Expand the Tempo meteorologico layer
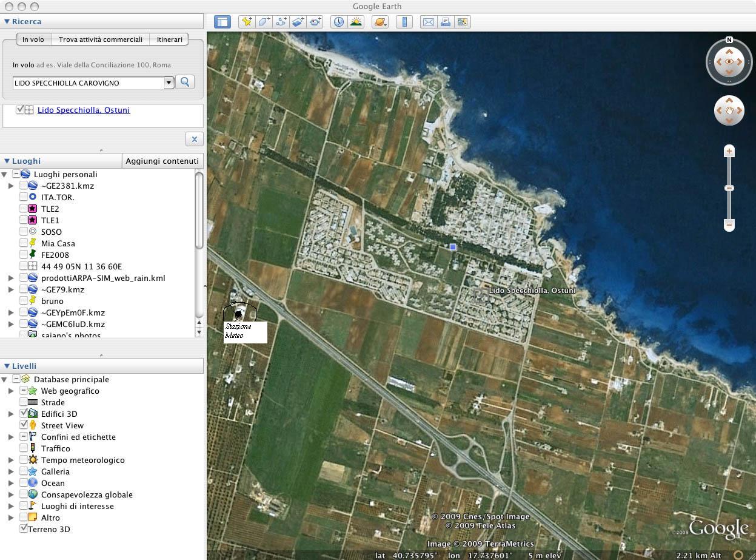Viewport: 756px width, 560px height. 11,460
